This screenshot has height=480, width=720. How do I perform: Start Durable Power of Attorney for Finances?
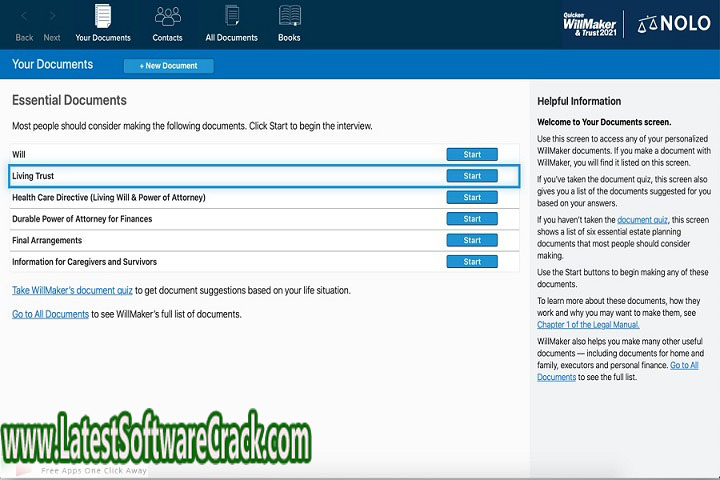pyautogui.click(x=472, y=219)
